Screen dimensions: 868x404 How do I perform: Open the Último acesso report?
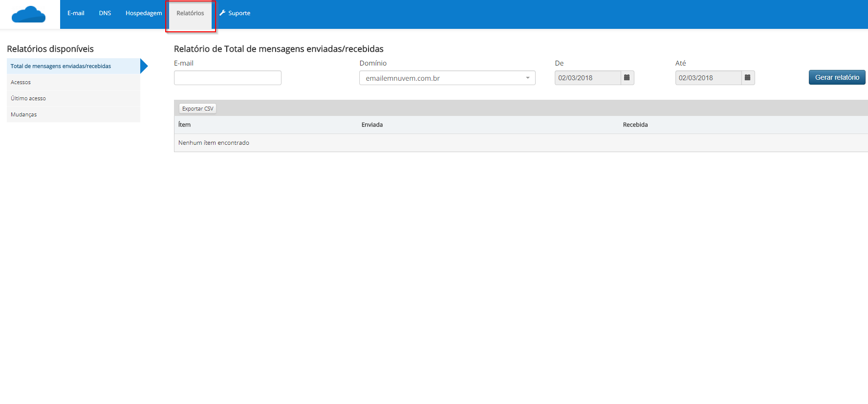[28, 98]
